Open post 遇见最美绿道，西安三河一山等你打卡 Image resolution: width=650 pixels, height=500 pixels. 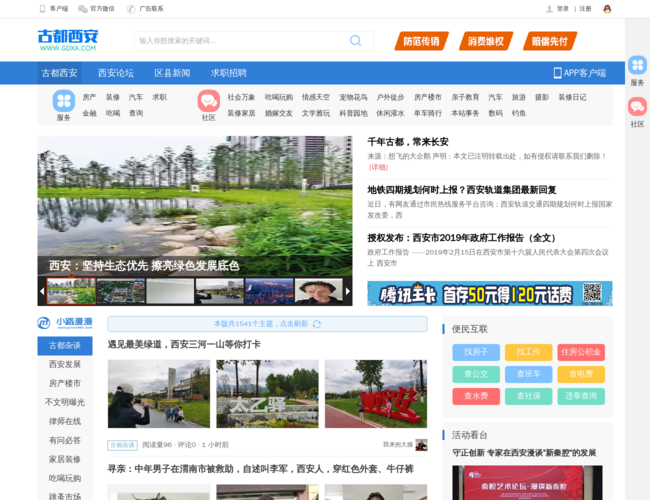[x=184, y=345]
